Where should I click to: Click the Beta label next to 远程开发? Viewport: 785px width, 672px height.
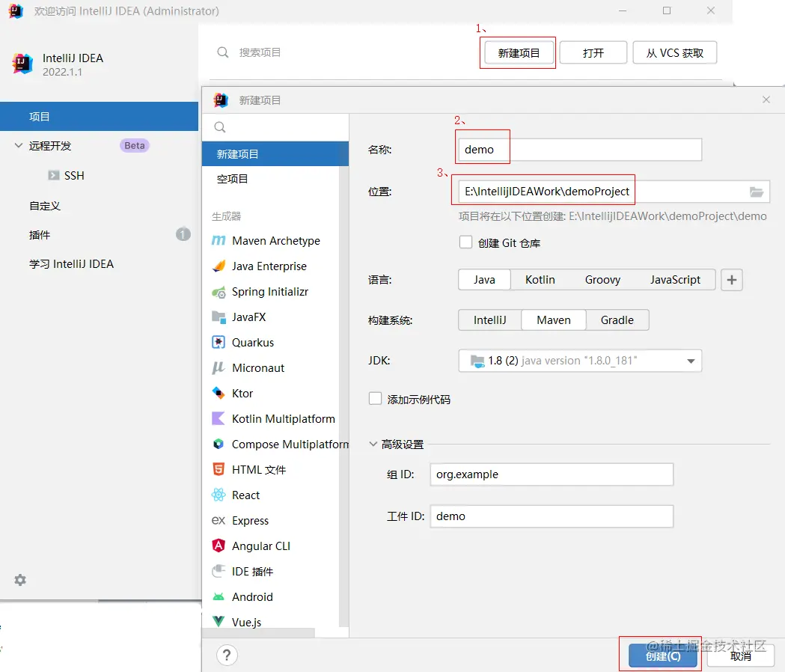coord(134,146)
